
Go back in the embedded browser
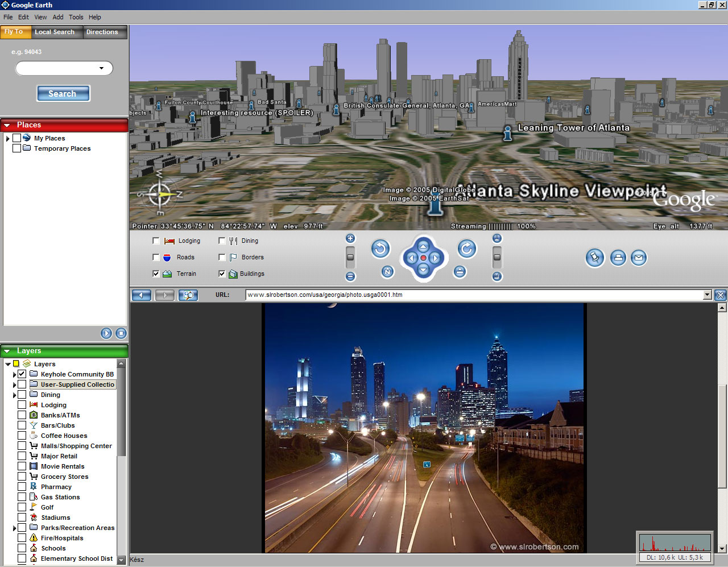pos(141,295)
